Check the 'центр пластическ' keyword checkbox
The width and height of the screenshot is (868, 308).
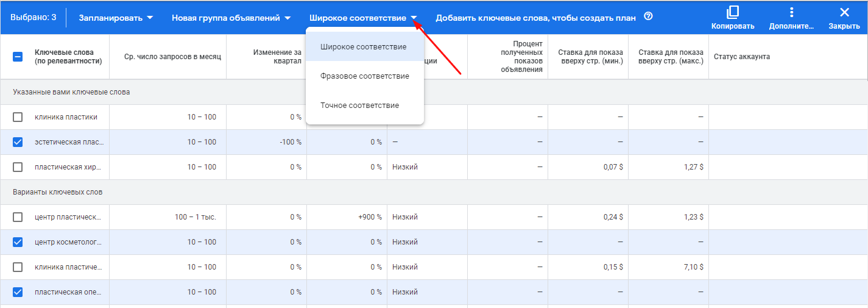click(18, 217)
